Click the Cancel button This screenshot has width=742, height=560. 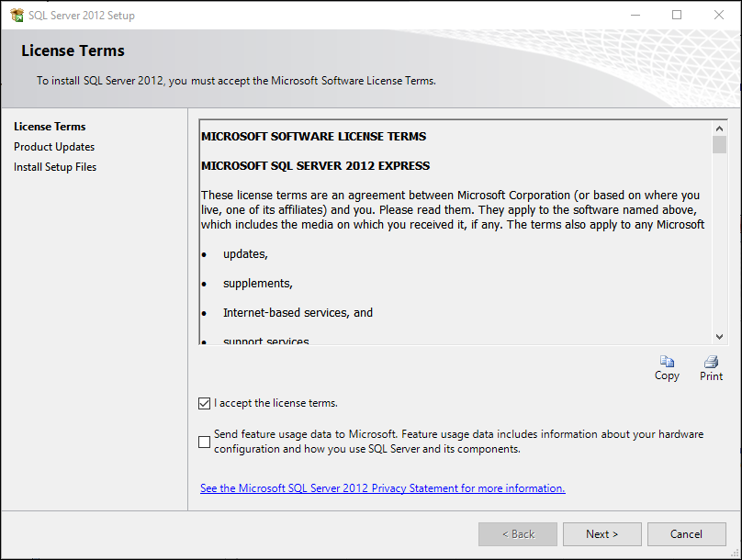[687, 534]
